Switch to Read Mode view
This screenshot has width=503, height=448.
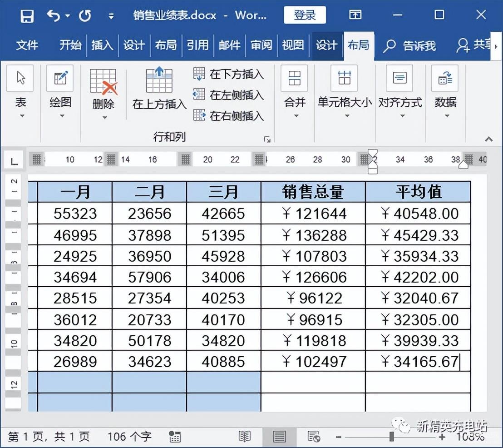pyautogui.click(x=245, y=437)
